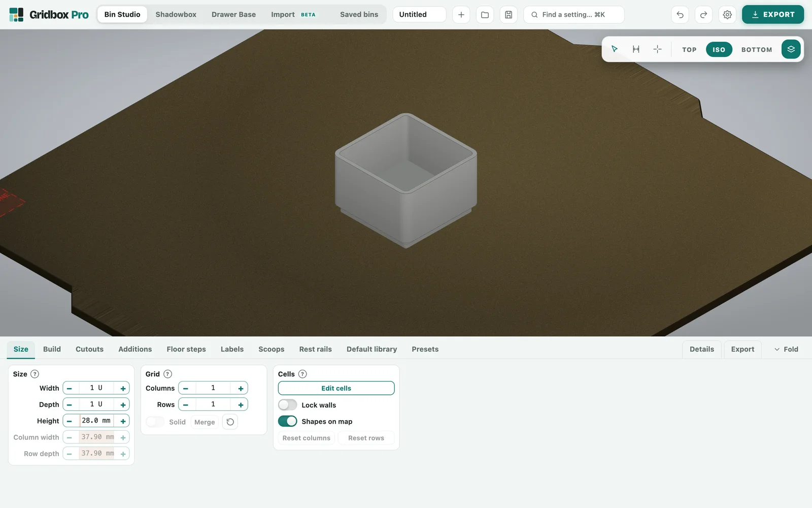Increase Width by one unit

pos(123,388)
